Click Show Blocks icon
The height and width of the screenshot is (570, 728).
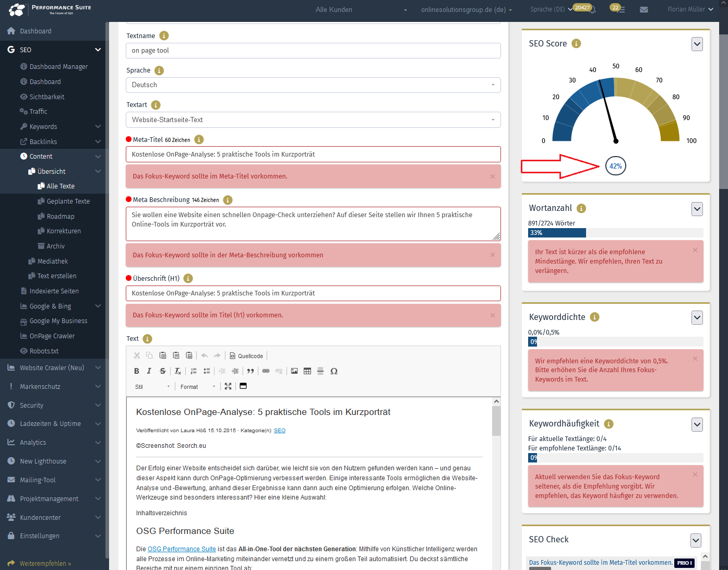click(x=243, y=386)
